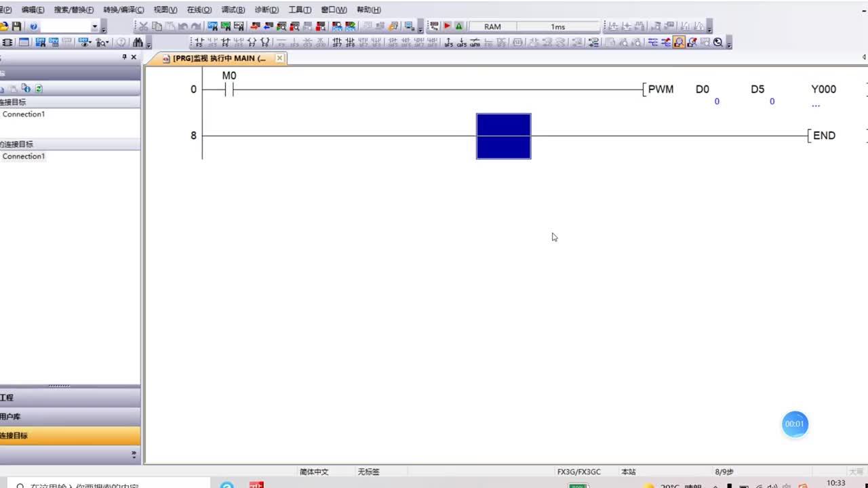Click the Undo arrow icon

[183, 26]
